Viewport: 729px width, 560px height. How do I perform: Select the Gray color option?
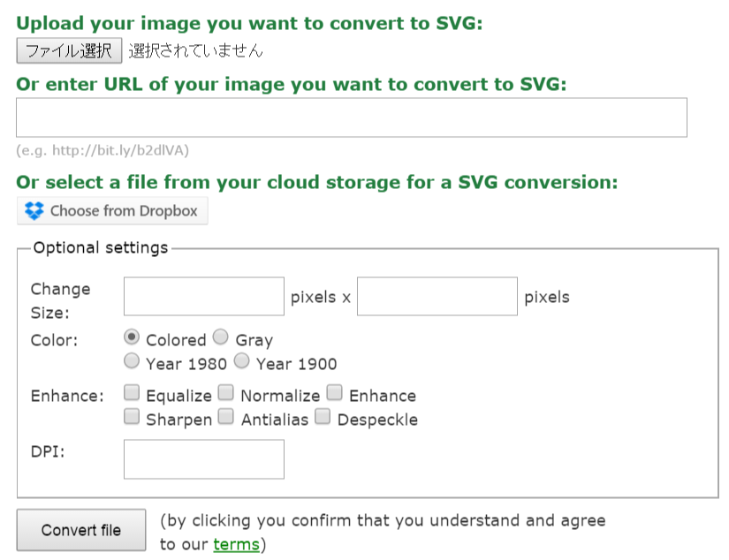221,337
